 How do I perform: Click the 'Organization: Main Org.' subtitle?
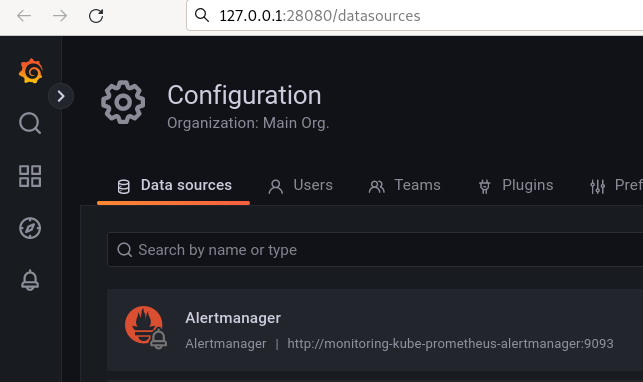pyautogui.click(x=248, y=123)
